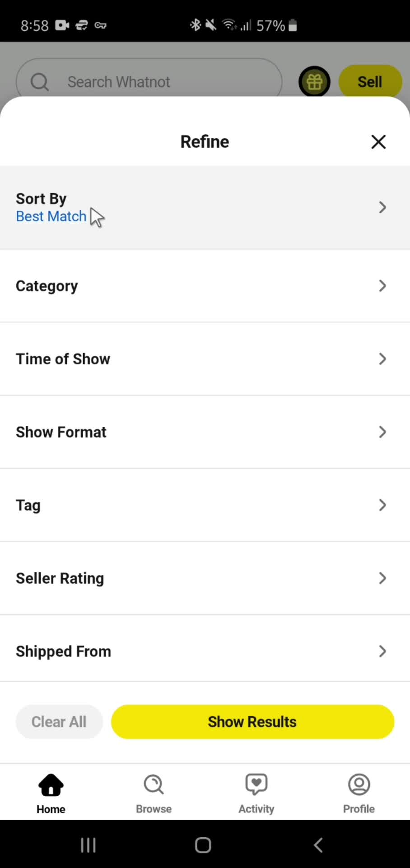Open the Browse tab icon
Image resolution: width=410 pixels, height=868 pixels.
(154, 785)
